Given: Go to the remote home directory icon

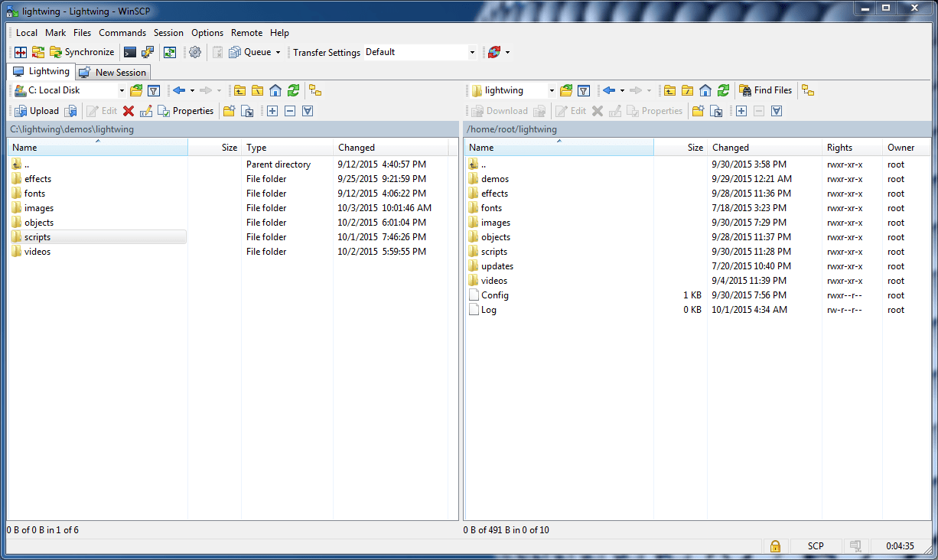Looking at the screenshot, I should point(705,90).
